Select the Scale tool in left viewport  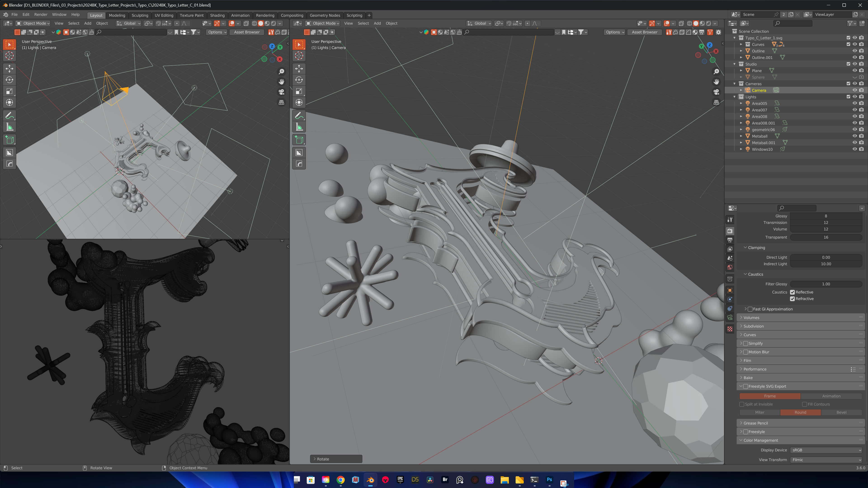click(9, 91)
